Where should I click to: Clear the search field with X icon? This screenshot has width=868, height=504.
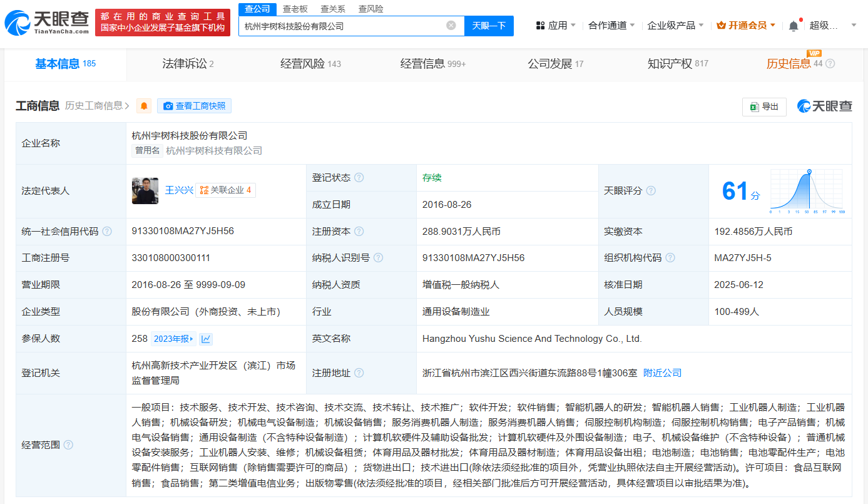(x=451, y=26)
